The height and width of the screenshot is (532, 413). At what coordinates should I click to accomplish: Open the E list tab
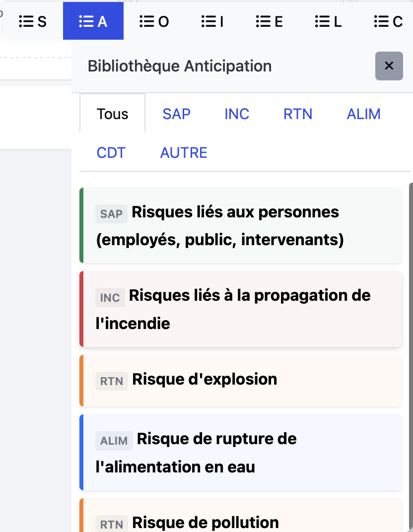pos(269,21)
